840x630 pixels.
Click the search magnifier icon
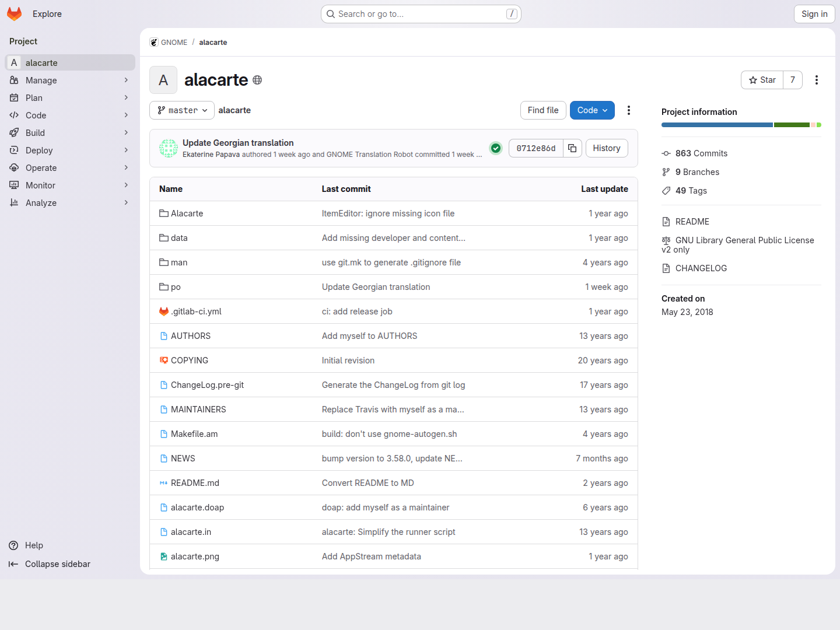pyautogui.click(x=331, y=14)
